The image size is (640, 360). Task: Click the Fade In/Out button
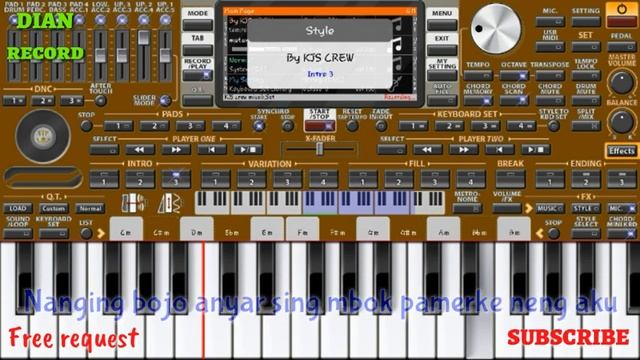point(381,126)
